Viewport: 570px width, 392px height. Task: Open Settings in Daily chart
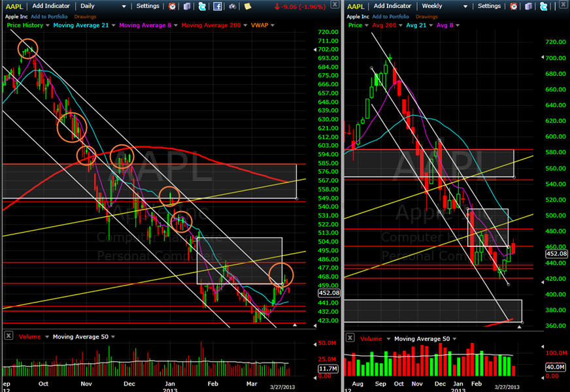148,6
